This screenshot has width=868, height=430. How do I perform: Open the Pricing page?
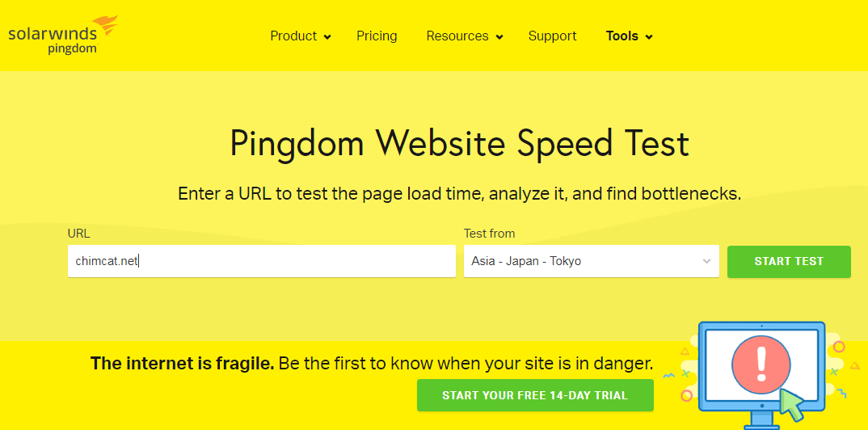(377, 36)
